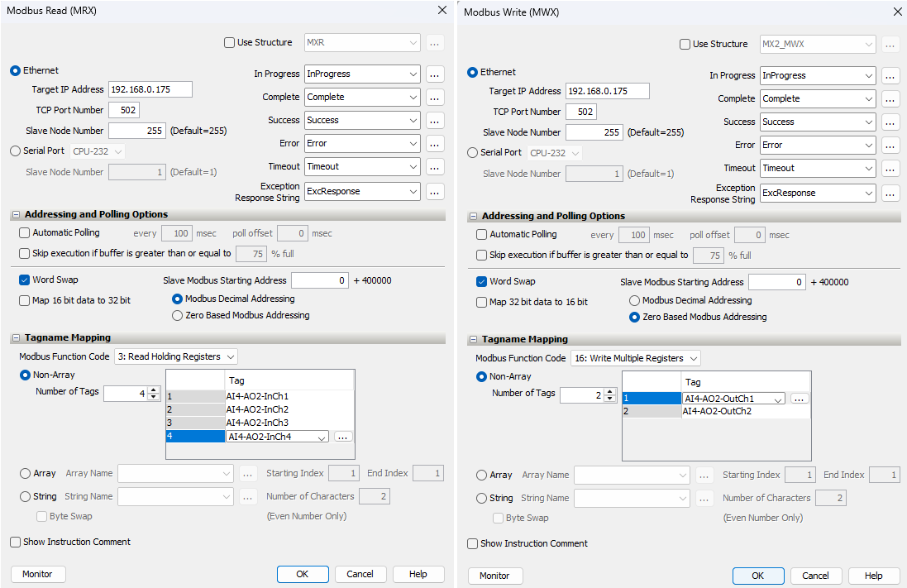This screenshot has height=588, width=907.
Task: Click the Monitor button in Modbus Write
Action: click(494, 576)
